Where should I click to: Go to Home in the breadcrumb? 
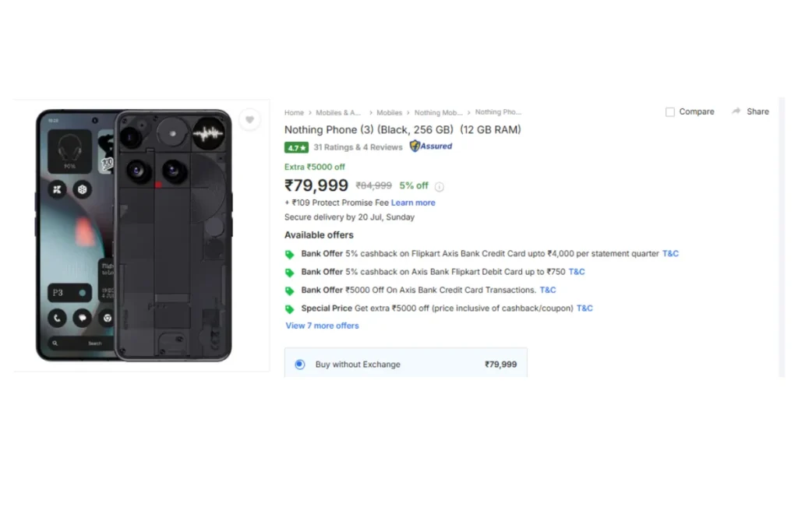point(294,113)
